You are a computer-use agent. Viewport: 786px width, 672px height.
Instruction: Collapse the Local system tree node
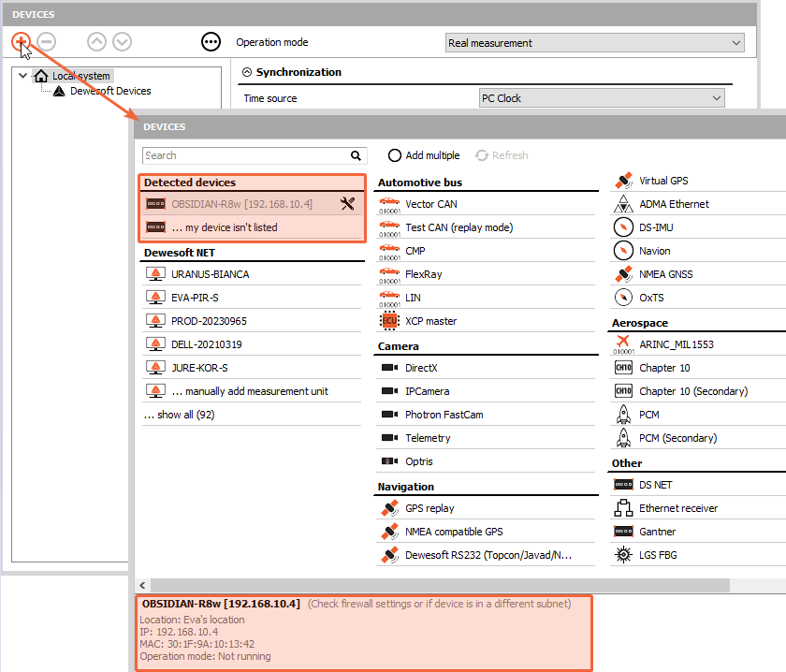click(x=22, y=76)
